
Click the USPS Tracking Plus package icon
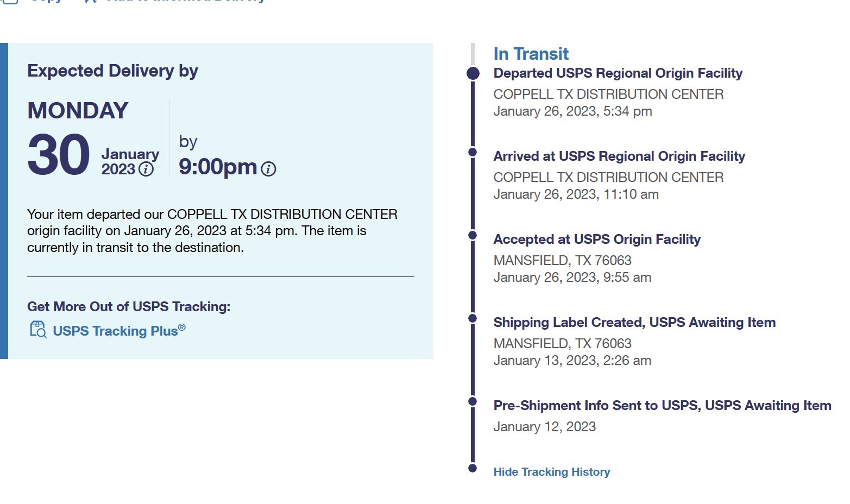(x=38, y=330)
